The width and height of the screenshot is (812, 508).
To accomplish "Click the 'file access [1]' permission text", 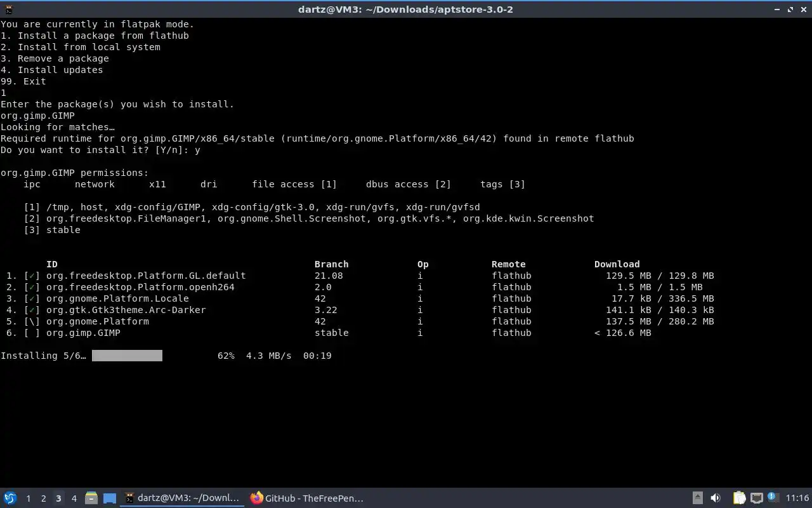I will (294, 184).
